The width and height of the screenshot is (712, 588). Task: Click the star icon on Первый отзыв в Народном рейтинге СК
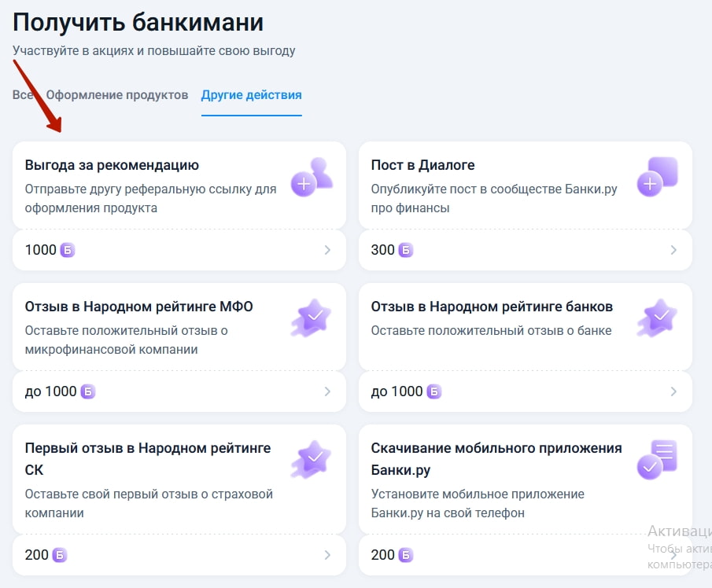[312, 460]
